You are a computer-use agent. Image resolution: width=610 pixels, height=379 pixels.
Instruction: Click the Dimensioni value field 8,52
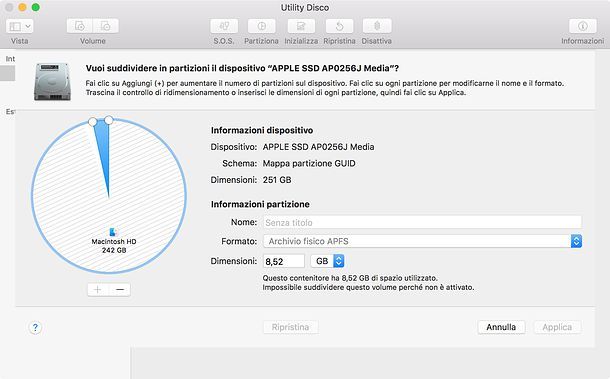pos(284,261)
